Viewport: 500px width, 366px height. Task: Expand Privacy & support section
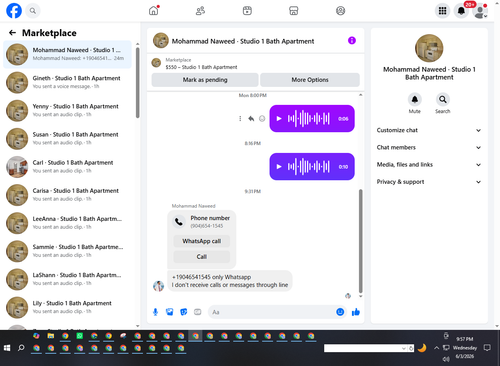[429, 182]
